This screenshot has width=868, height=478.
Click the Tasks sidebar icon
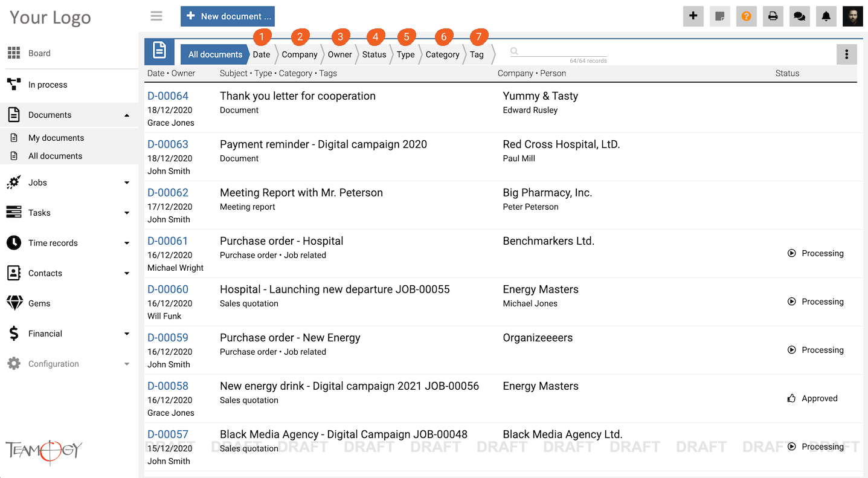point(14,213)
